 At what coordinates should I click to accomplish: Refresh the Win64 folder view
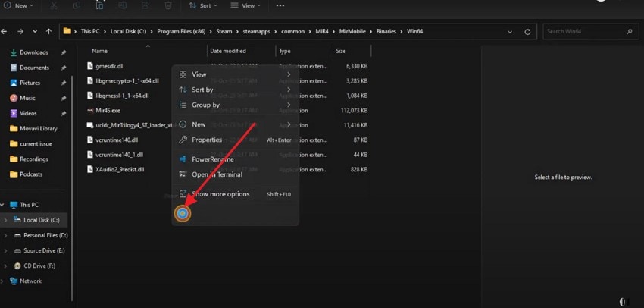pyautogui.click(x=528, y=32)
